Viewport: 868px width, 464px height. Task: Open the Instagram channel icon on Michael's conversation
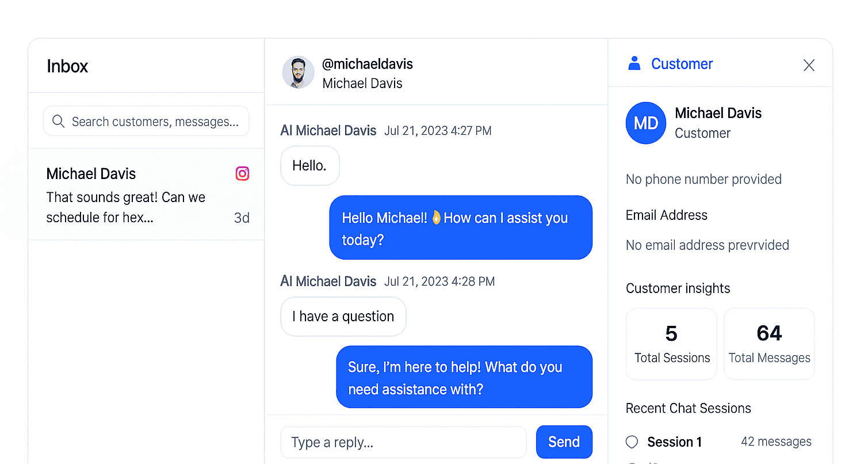(x=242, y=173)
